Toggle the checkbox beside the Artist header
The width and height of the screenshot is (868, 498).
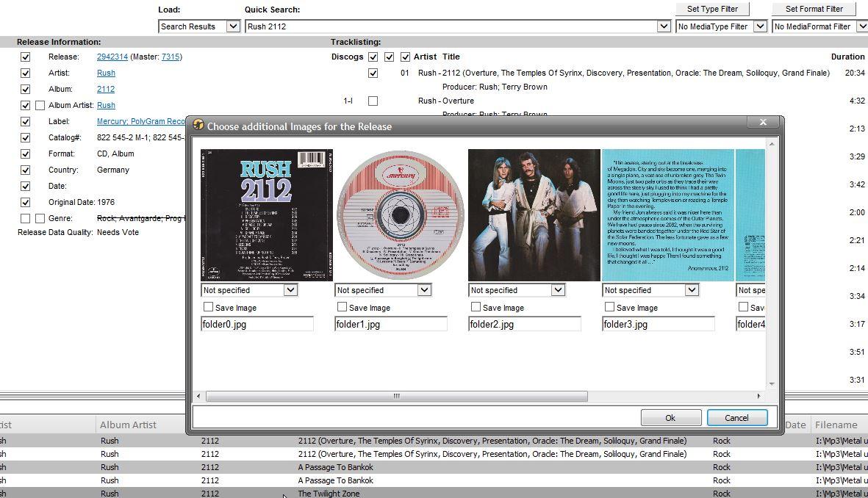coord(405,57)
